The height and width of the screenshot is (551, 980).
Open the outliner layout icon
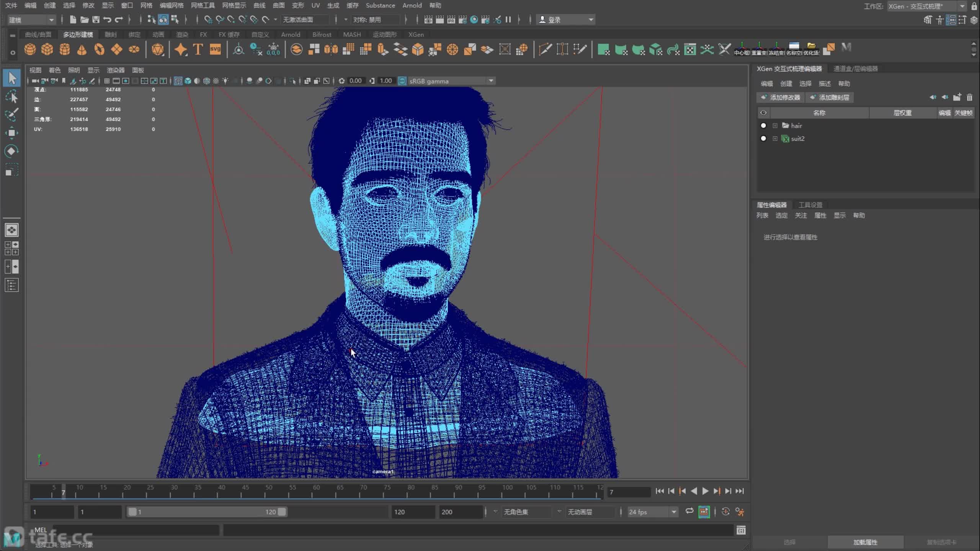pyautogui.click(x=11, y=285)
